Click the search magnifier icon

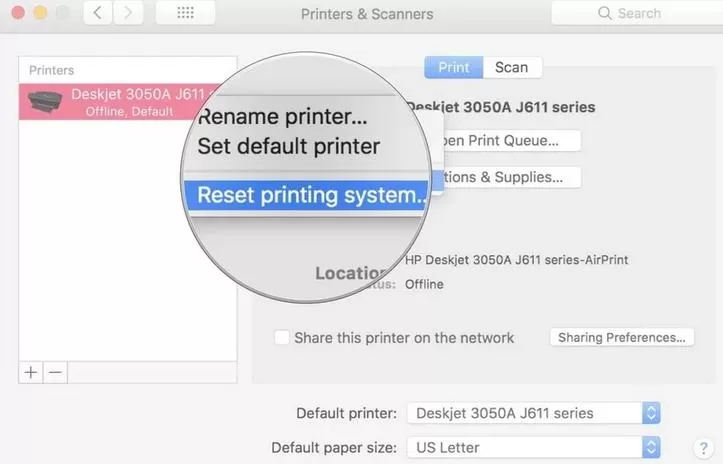point(604,13)
